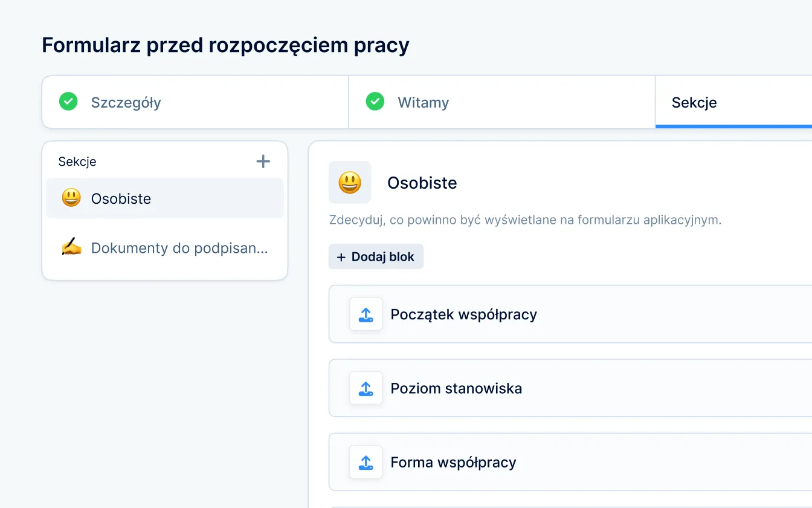This screenshot has height=508, width=812.
Task: Switch to the Szczegóły tab
Action: tap(126, 102)
